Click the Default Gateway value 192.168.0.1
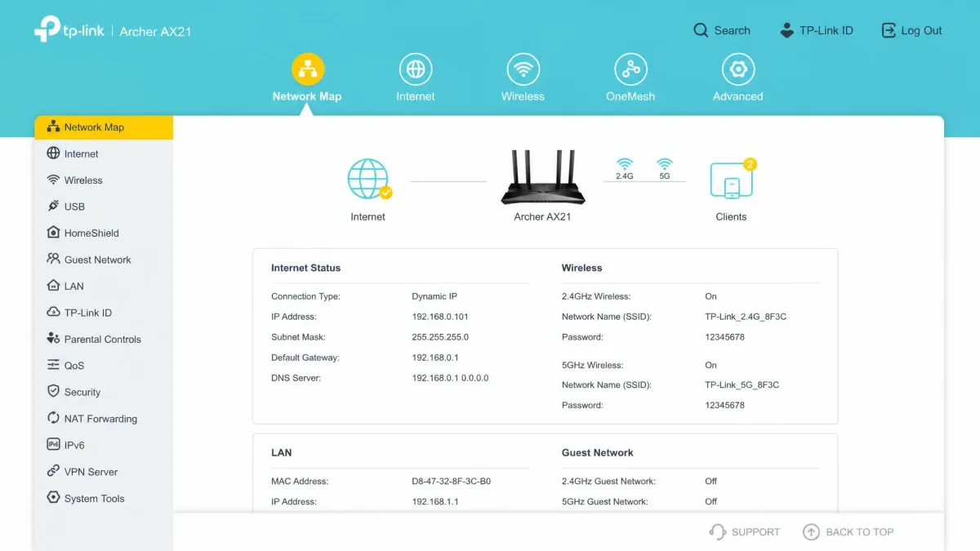Viewport: 980px width, 551px height. 435,358
